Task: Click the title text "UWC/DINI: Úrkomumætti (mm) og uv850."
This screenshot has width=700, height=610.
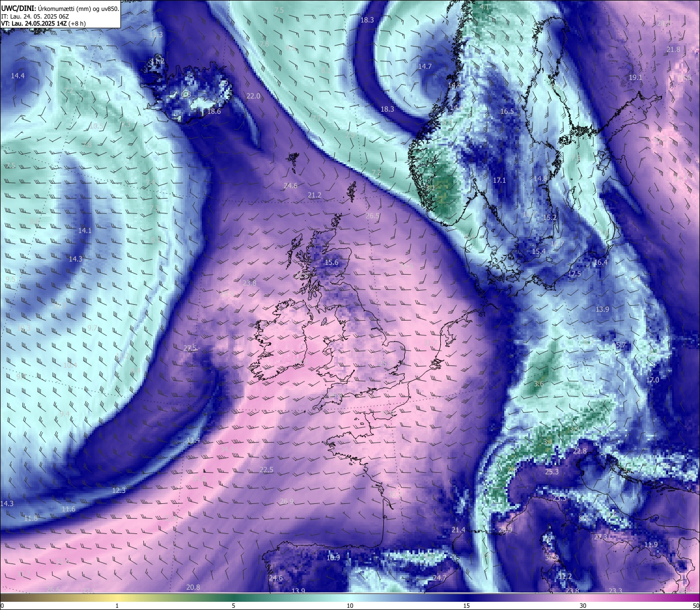Action: click(60, 8)
